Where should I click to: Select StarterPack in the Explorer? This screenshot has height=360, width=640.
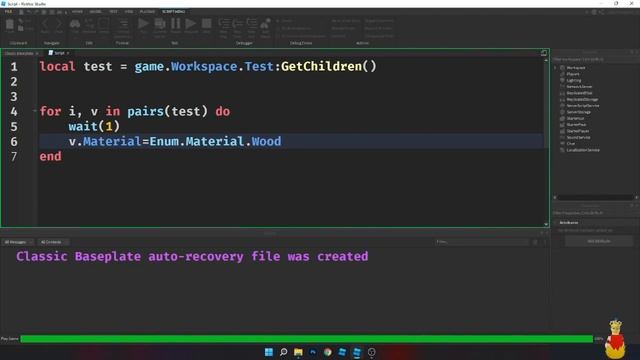pos(576,124)
